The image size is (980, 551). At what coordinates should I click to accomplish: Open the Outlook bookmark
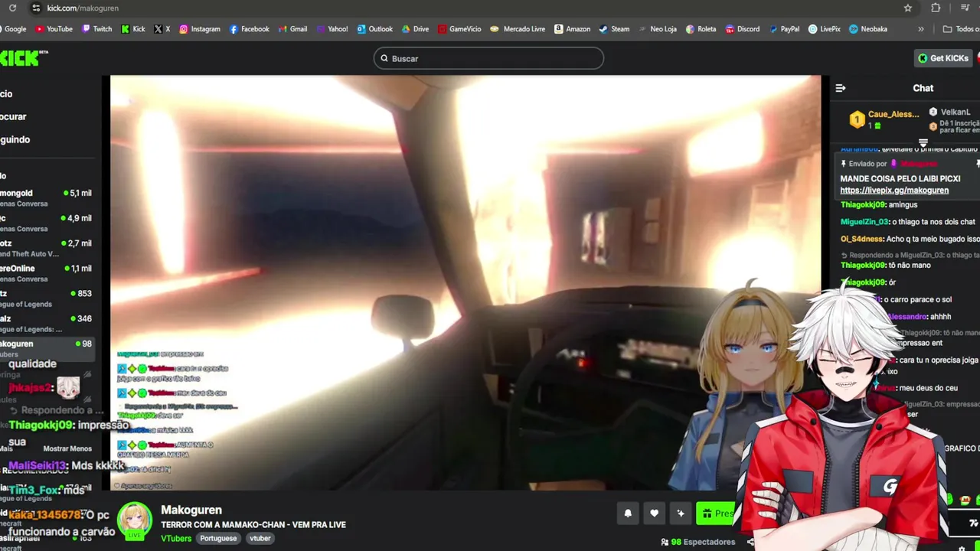click(374, 29)
